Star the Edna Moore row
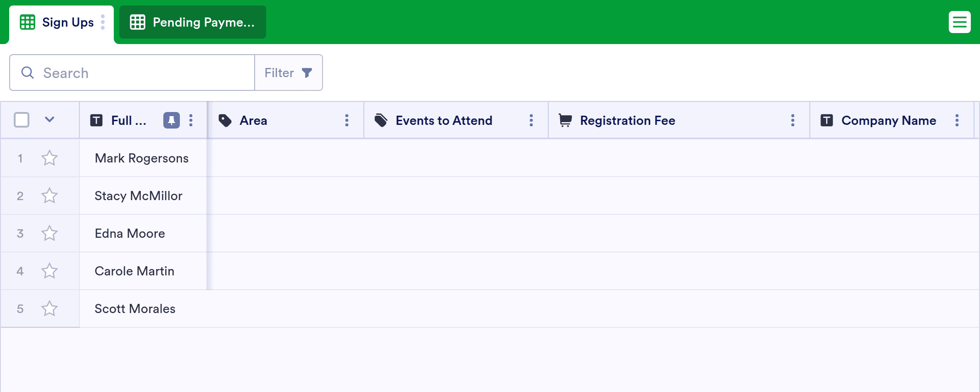Screen dimensions: 980x392 pyautogui.click(x=50, y=233)
